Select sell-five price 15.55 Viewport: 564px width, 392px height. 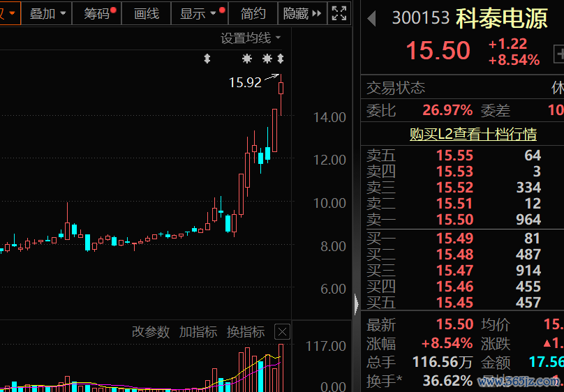click(x=454, y=156)
